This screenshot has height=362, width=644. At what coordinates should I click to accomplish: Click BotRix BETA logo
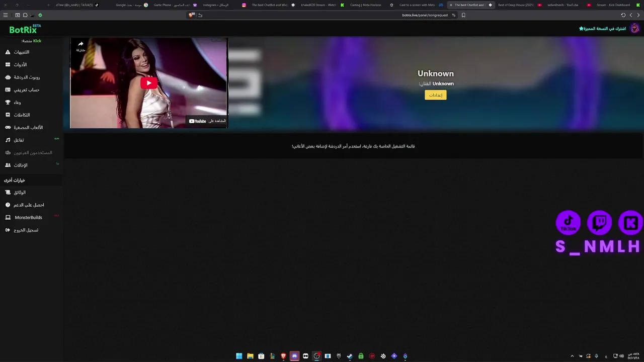tap(25, 29)
